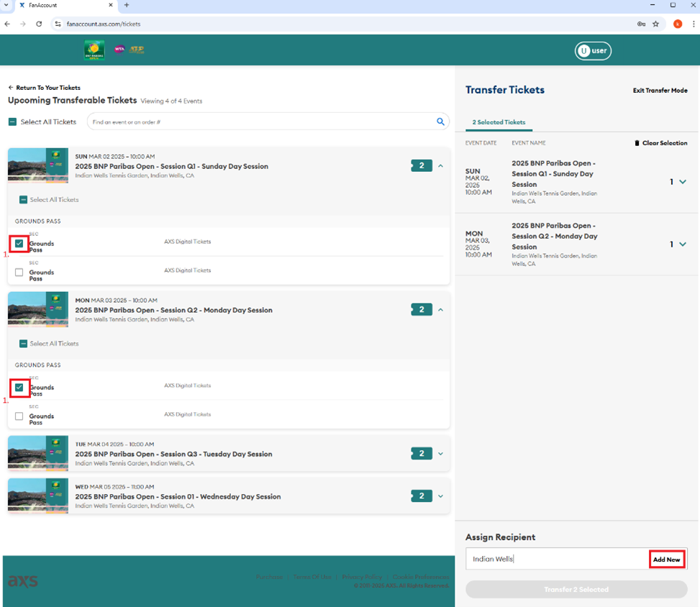Select the 2 Selected Tickets tab
700x607 pixels.
tap(499, 122)
